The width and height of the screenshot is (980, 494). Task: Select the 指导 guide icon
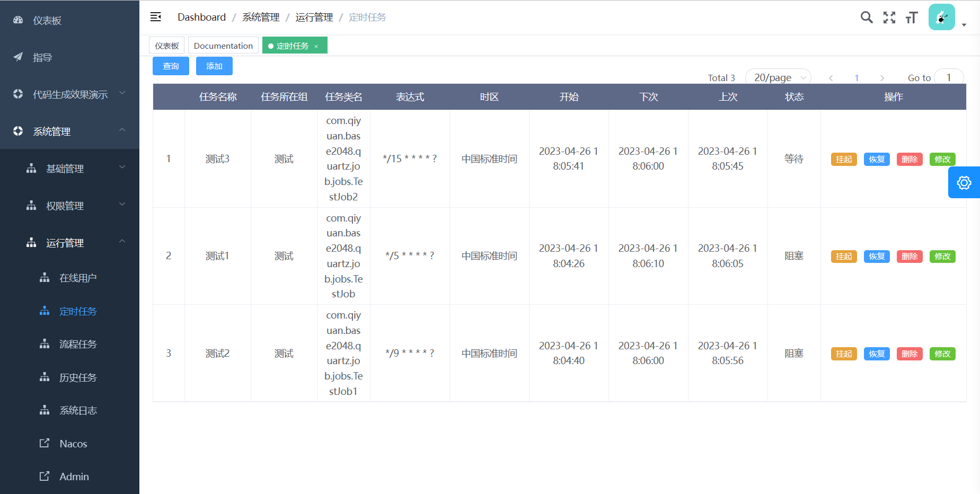click(x=17, y=57)
